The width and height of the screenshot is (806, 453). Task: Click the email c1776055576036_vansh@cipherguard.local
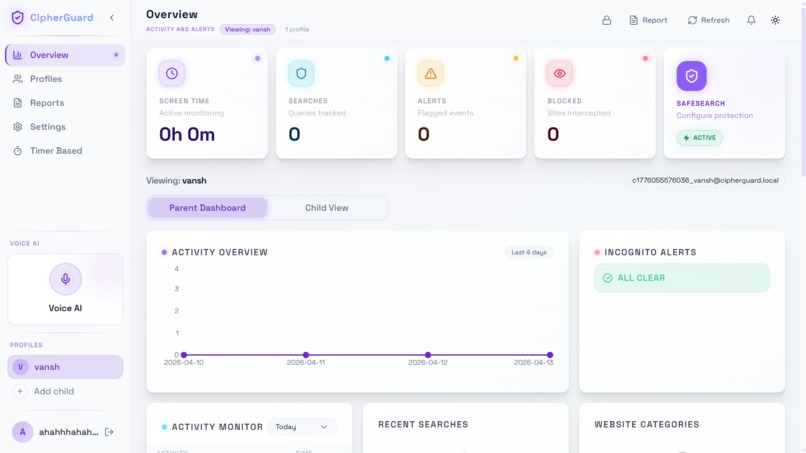[705, 180]
